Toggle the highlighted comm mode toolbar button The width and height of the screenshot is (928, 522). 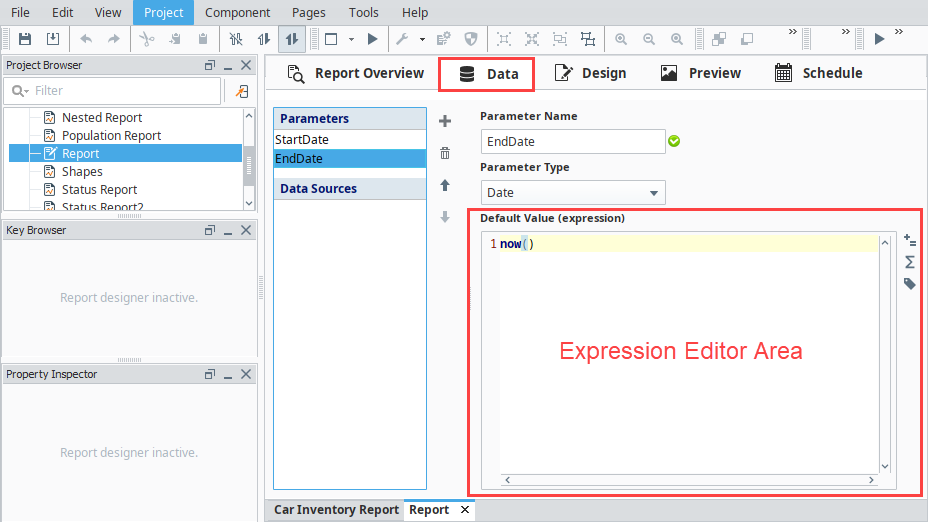point(291,39)
